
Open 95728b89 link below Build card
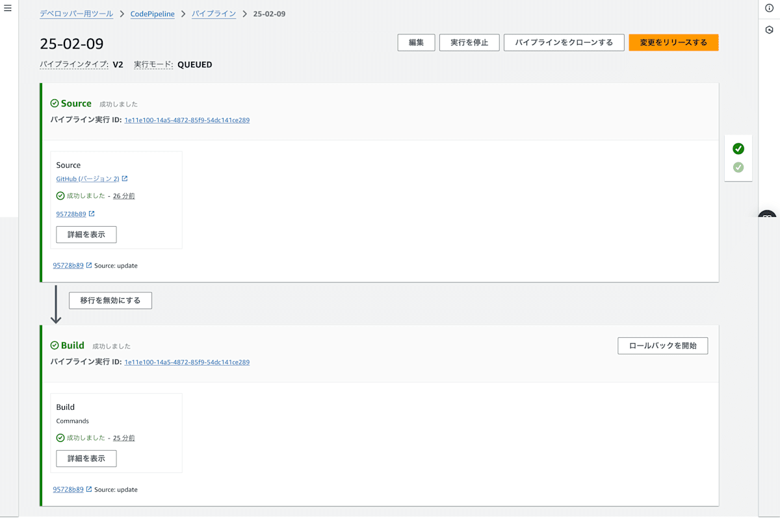tap(68, 489)
